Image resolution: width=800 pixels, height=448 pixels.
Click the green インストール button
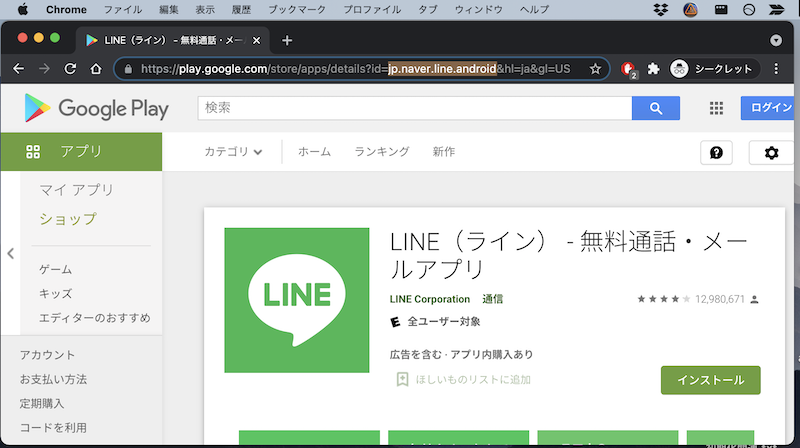click(x=710, y=380)
